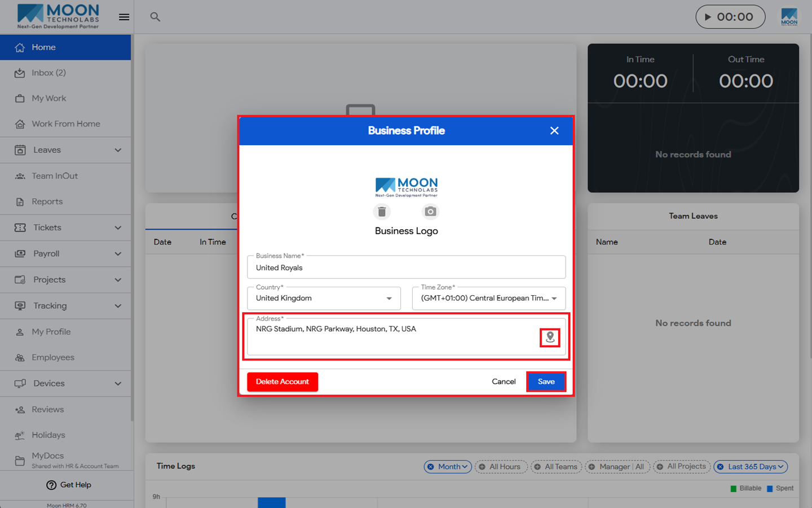812x508 pixels.
Task: Toggle the All Projects filter chip
Action: coord(682,467)
